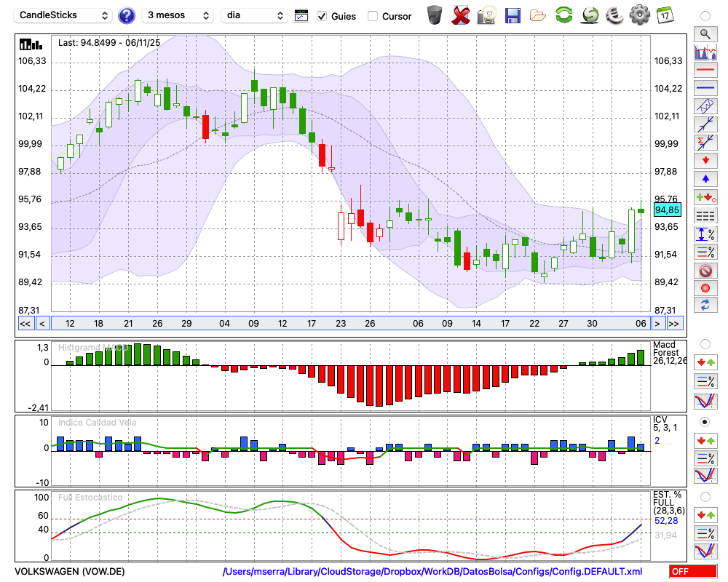
Task: Click the green circular refresh arrows icon
Action: pos(563,15)
